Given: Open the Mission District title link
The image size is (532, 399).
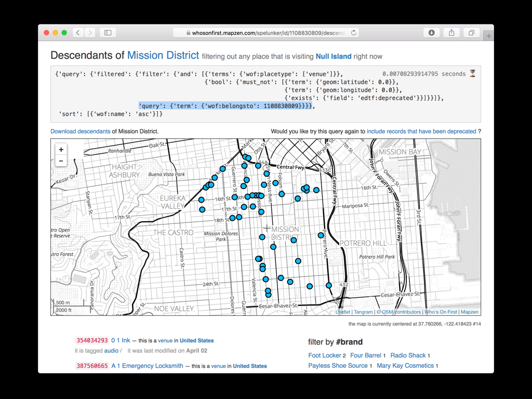Looking at the screenshot, I should point(163,55).
